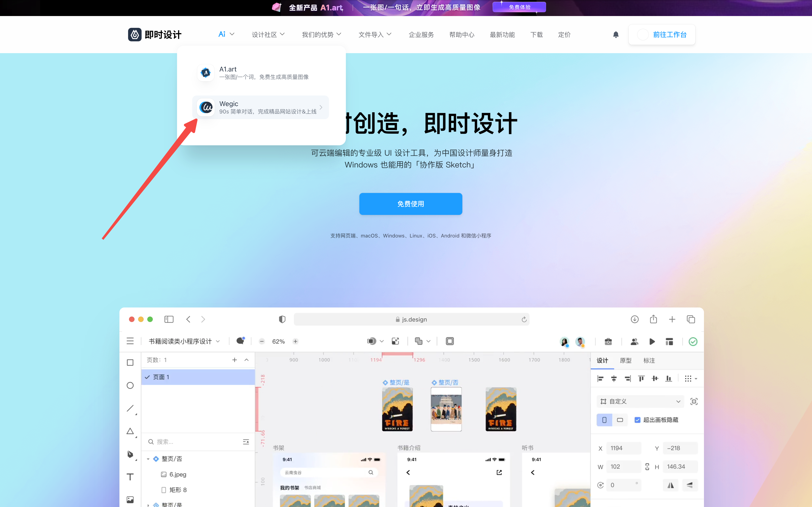Image resolution: width=812 pixels, height=507 pixels.
Task: Expand the 设计社区 navigation dropdown
Action: (268, 35)
